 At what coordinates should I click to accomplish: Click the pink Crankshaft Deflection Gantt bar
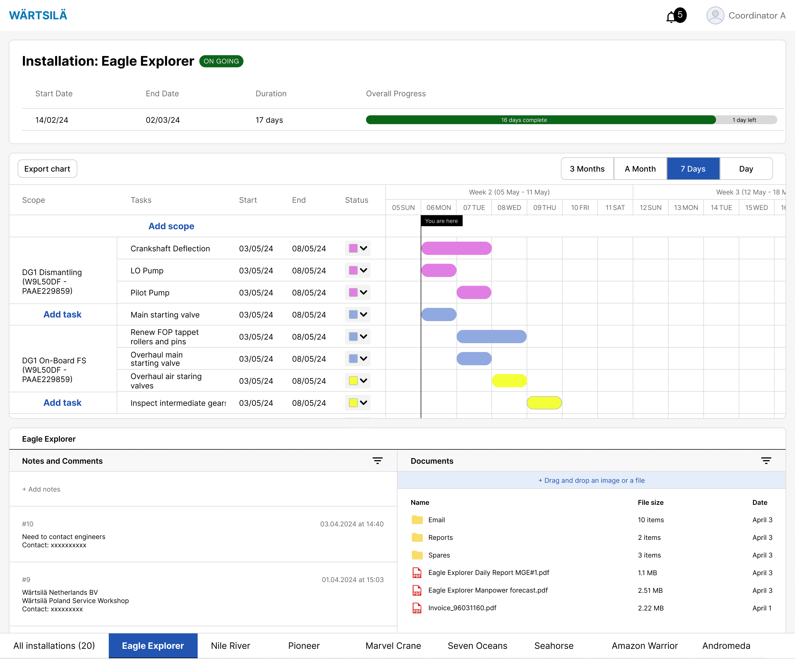pos(457,248)
